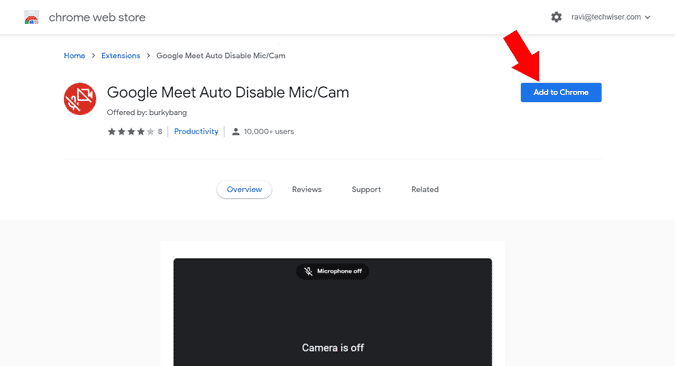
Task: Click the chrome web store title text
Action: (x=97, y=17)
